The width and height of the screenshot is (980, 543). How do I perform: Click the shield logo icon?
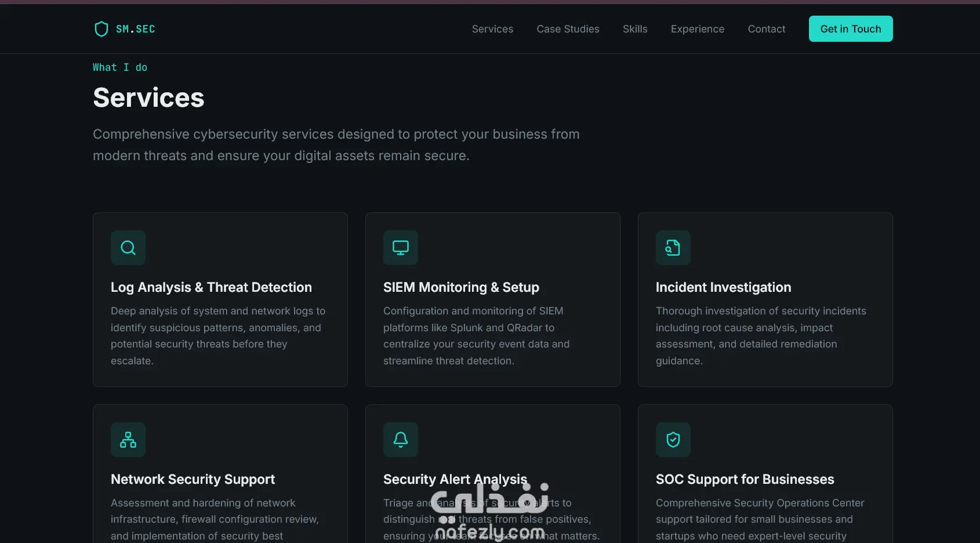pyautogui.click(x=101, y=29)
